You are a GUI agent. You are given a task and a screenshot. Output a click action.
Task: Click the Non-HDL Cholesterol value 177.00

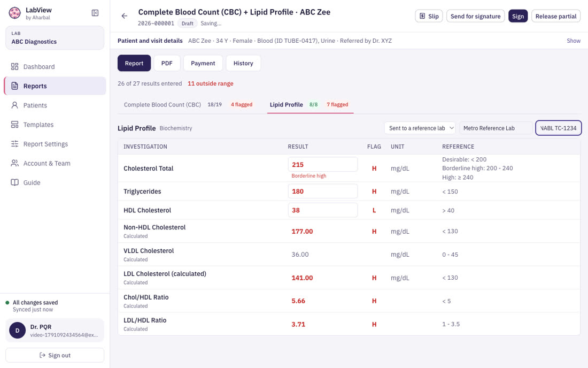302,231
